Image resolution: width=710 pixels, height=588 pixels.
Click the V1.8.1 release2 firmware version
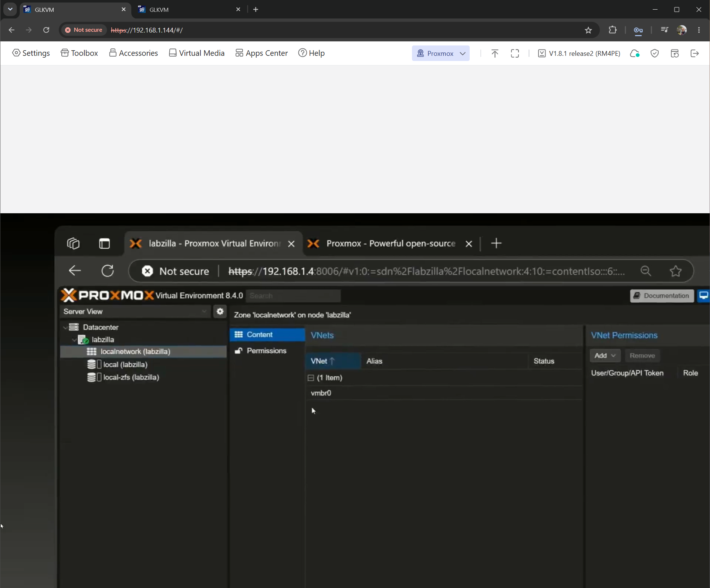(579, 54)
